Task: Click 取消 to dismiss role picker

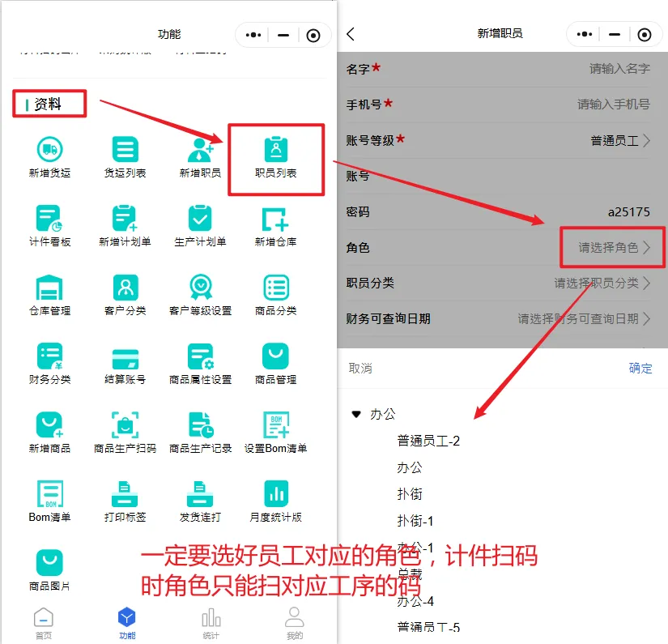Action: pos(360,369)
